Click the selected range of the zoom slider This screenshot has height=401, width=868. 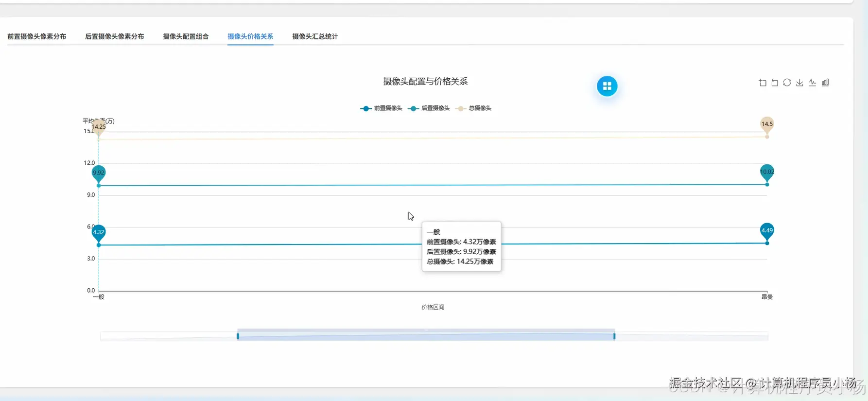[426, 336]
